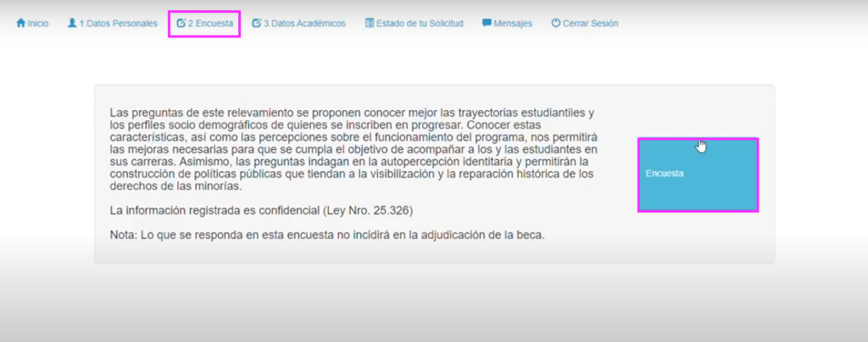Click the list icon for Estado de tu Solicitud

pyautogui.click(x=370, y=23)
